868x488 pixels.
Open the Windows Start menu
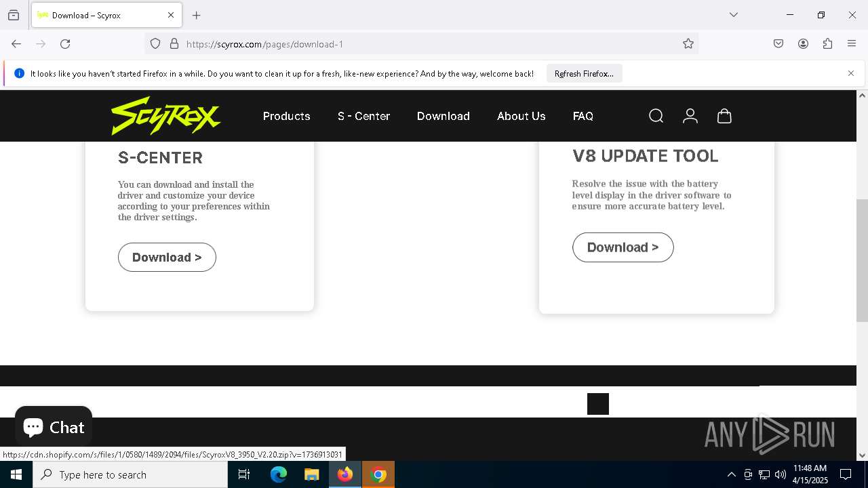pyautogui.click(x=16, y=474)
